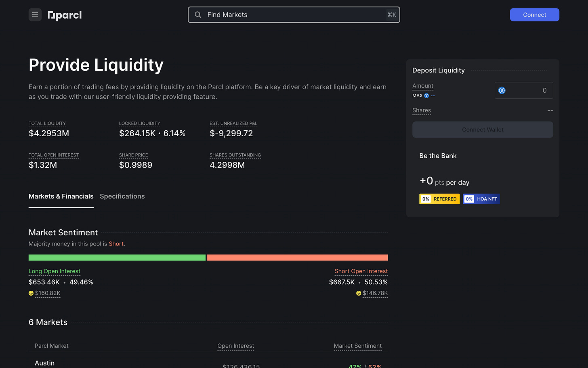Image resolution: width=588 pixels, height=368 pixels.
Task: Click the $1.32M open interest value
Action: (x=43, y=165)
